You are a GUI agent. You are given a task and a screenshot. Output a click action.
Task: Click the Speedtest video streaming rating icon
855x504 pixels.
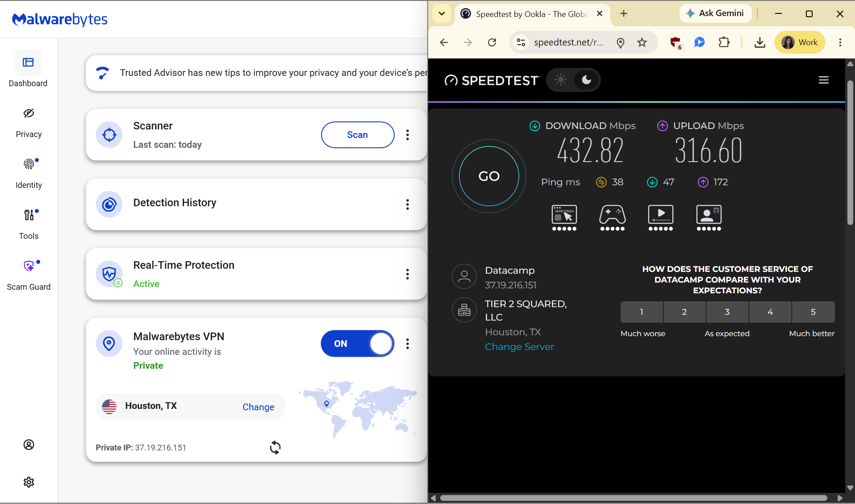click(x=661, y=217)
